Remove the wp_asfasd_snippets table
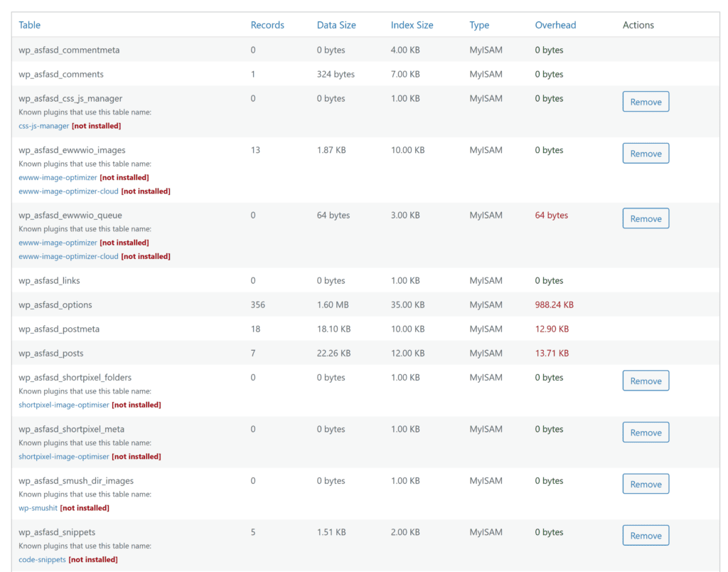 pyautogui.click(x=646, y=535)
